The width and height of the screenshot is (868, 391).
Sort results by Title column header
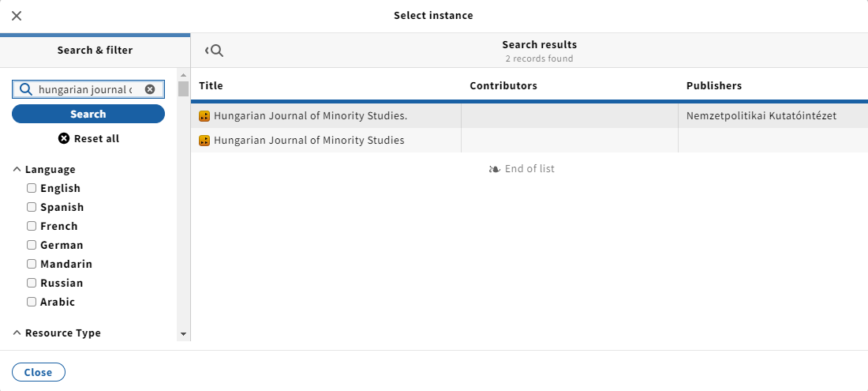coord(211,86)
